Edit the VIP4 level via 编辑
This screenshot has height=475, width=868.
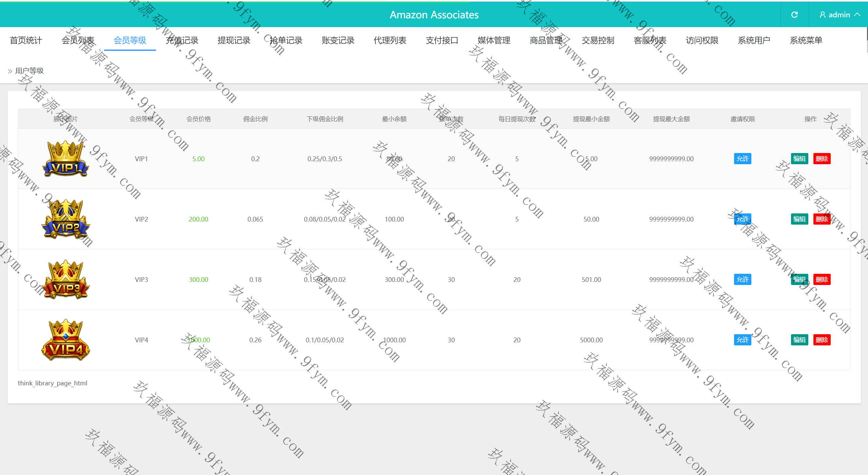tap(799, 340)
